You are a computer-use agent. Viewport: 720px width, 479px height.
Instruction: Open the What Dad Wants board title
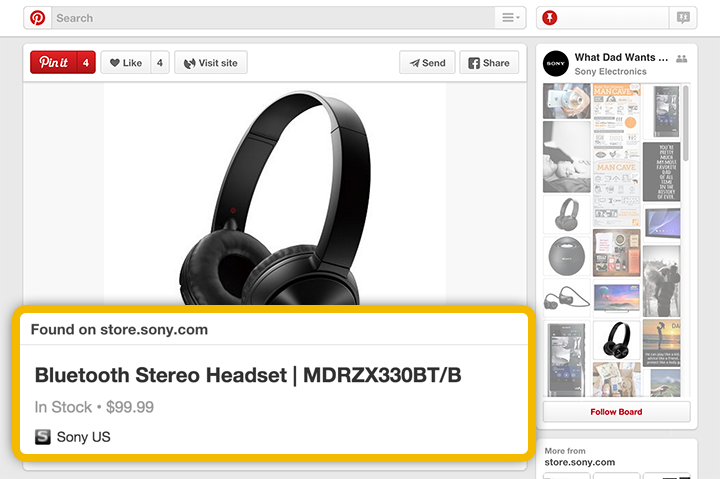[621, 57]
